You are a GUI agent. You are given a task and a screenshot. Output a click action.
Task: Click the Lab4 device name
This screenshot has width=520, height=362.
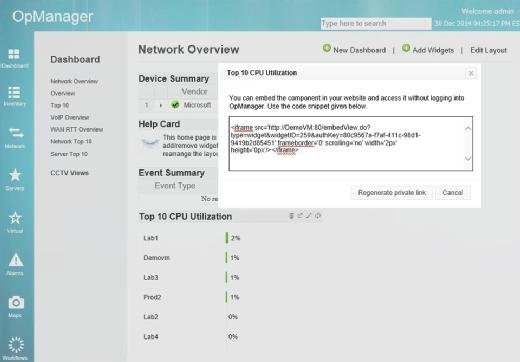[151, 337]
